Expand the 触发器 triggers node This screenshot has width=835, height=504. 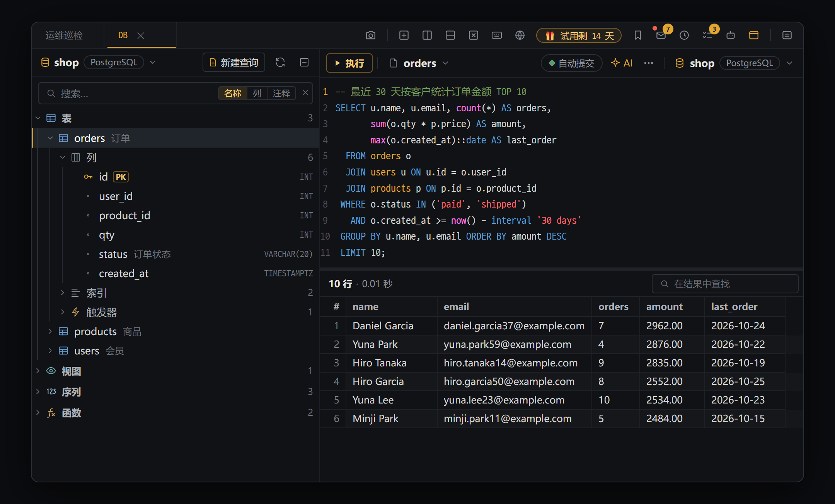[x=62, y=312]
